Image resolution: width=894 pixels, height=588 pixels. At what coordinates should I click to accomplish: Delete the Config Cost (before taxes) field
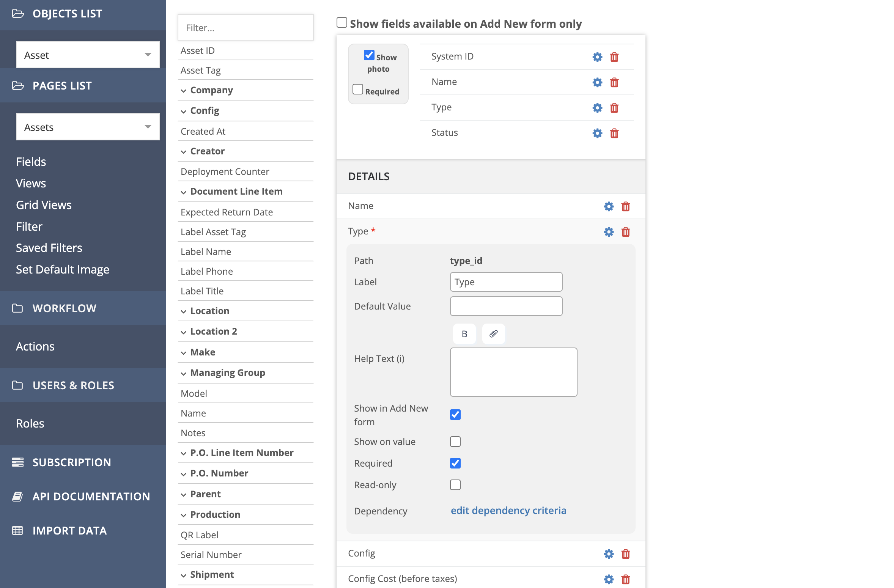[626, 579]
